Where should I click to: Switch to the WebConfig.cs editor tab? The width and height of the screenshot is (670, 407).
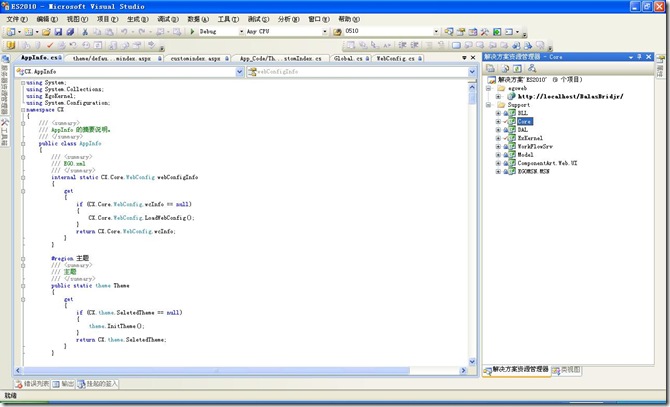coord(389,59)
